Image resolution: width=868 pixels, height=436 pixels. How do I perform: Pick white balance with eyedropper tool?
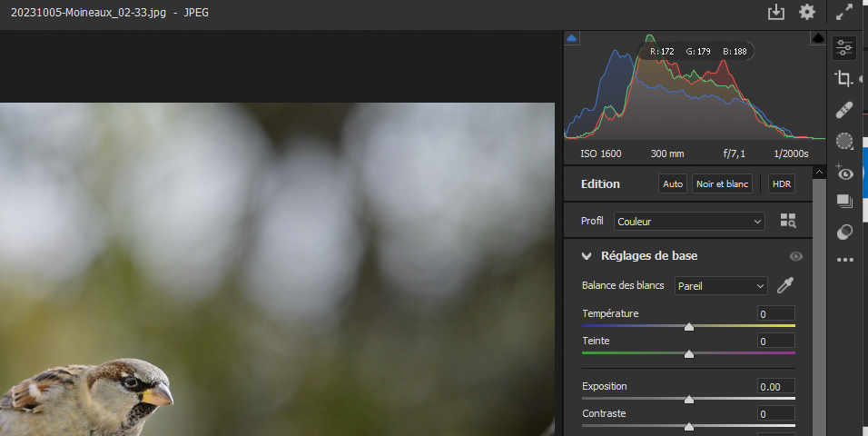(785, 285)
